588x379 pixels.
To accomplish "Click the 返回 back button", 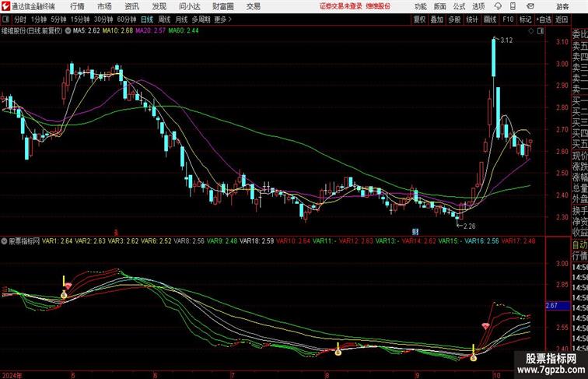I will 562,19.
